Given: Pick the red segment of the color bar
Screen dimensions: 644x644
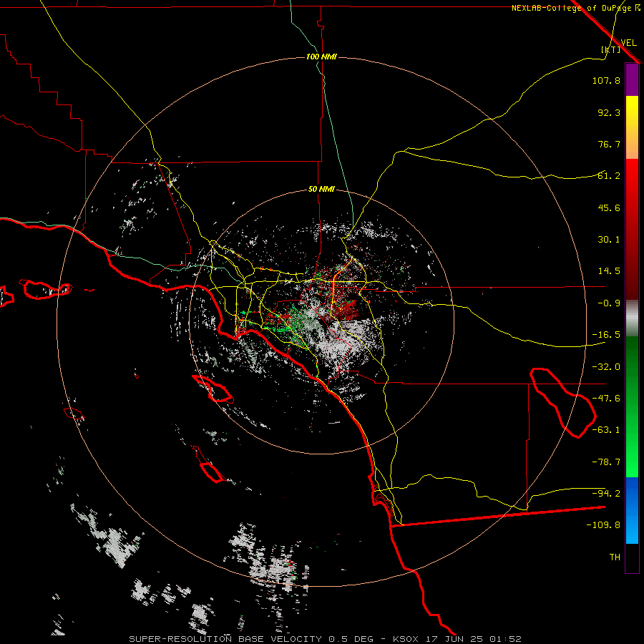Looking at the screenshot, I should 632,229.
